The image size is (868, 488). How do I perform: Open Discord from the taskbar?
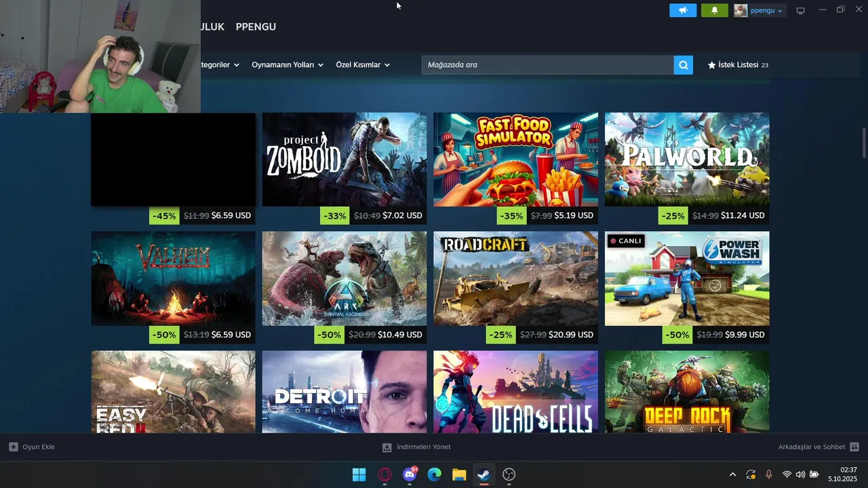410,474
